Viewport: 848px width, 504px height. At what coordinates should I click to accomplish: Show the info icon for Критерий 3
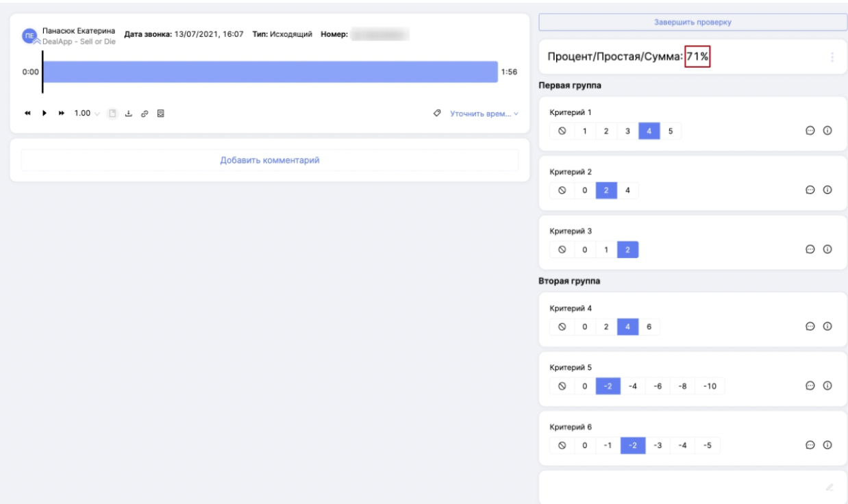827,250
